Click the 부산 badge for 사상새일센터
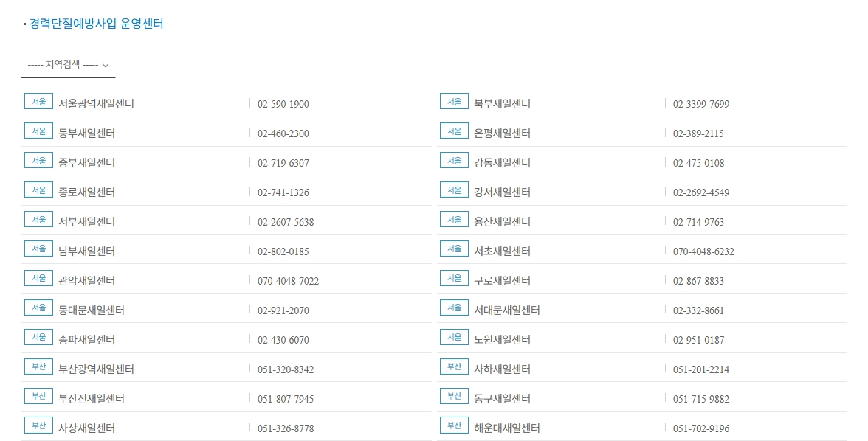Screen dimensions: 868x441 pos(38,426)
